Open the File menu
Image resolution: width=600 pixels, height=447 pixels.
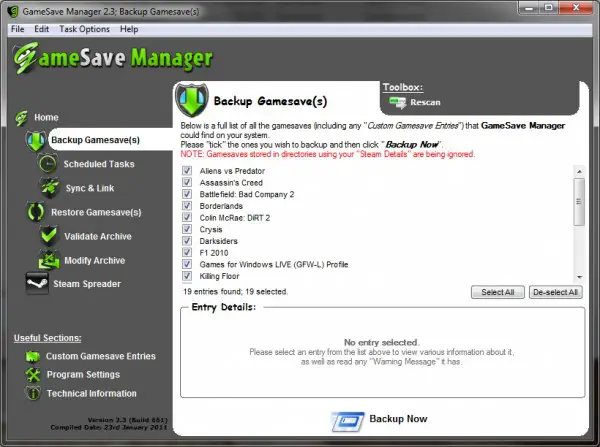tap(18, 29)
